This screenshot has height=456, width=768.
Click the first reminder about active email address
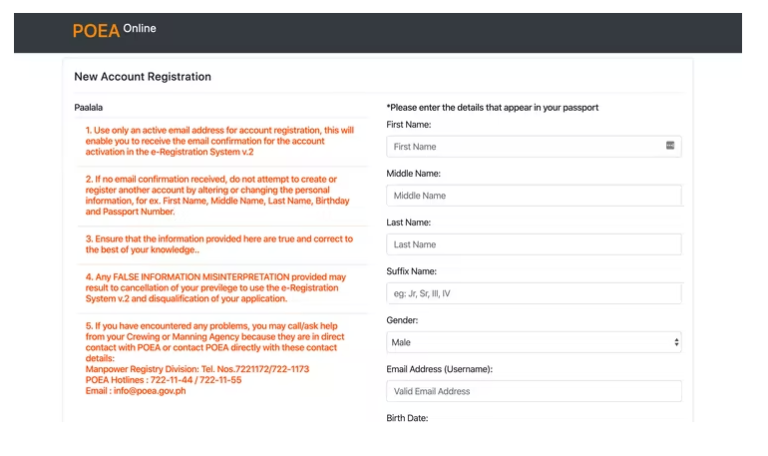218,141
